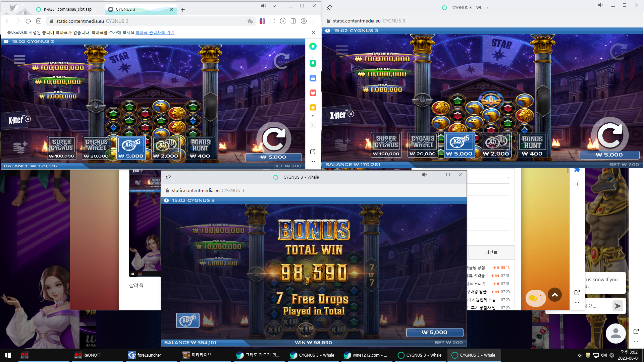This screenshot has height=362, width=644.
Task: Click the green sidebar Naver icon
Action: [x=313, y=46]
